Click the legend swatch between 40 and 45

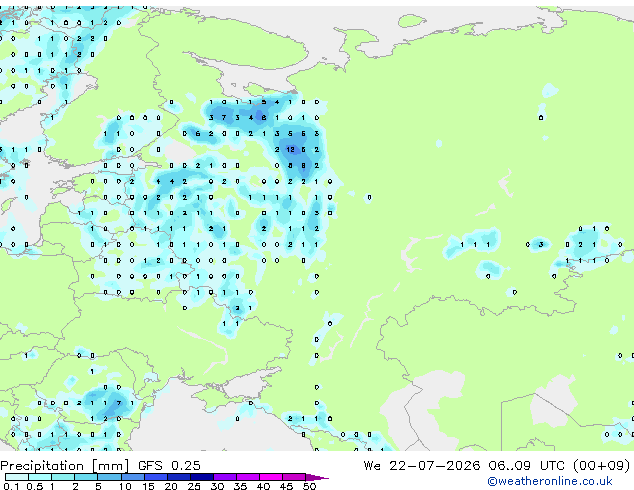[x=271, y=477]
